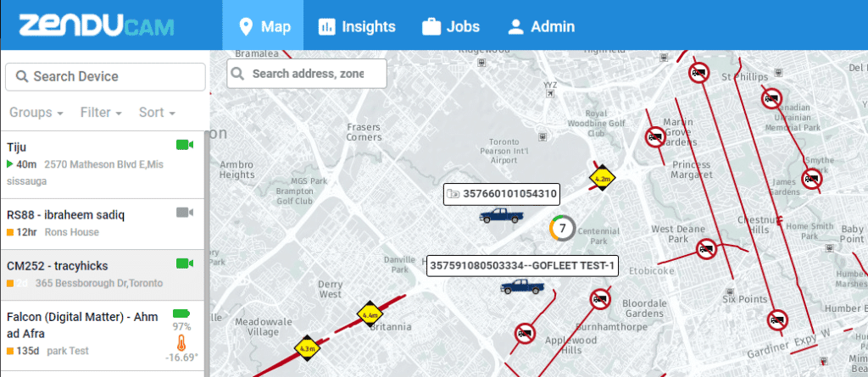Open the Jobs tab
Screen dimensions: 868x377
pos(451,26)
